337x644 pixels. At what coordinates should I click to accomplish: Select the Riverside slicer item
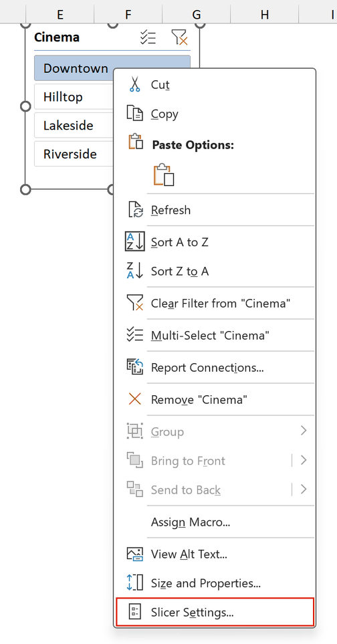point(74,154)
